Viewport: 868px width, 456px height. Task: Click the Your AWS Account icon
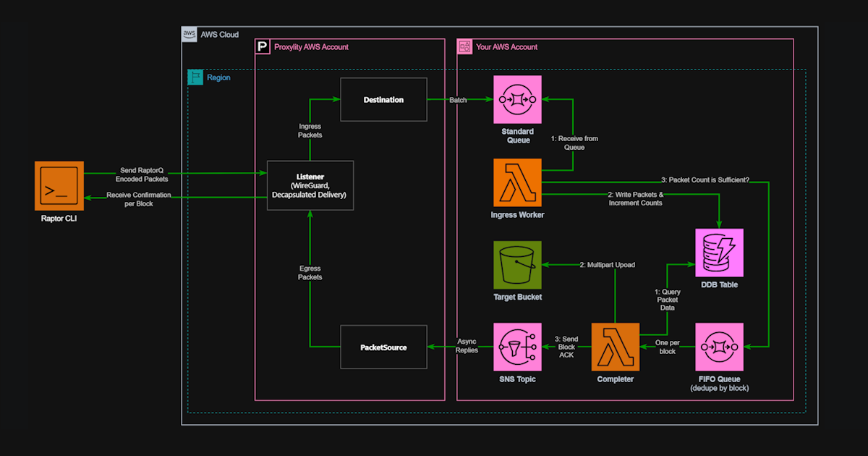tap(464, 47)
